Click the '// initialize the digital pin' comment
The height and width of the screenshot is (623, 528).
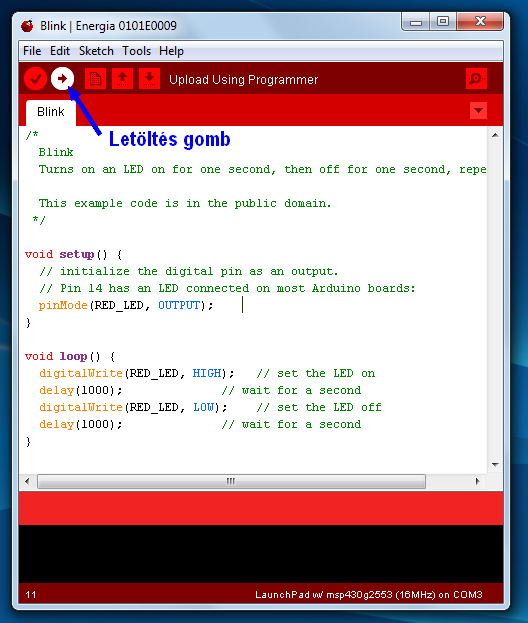pos(189,271)
